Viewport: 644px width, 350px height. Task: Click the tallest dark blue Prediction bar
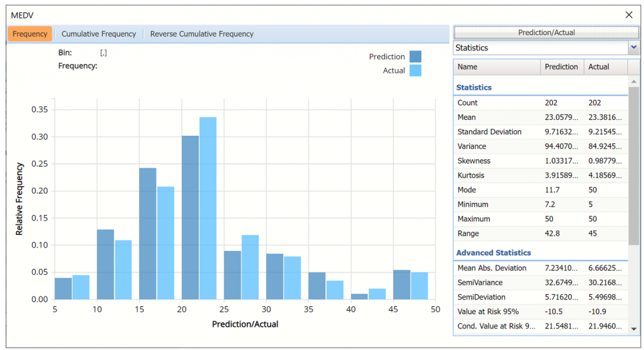[190, 217]
